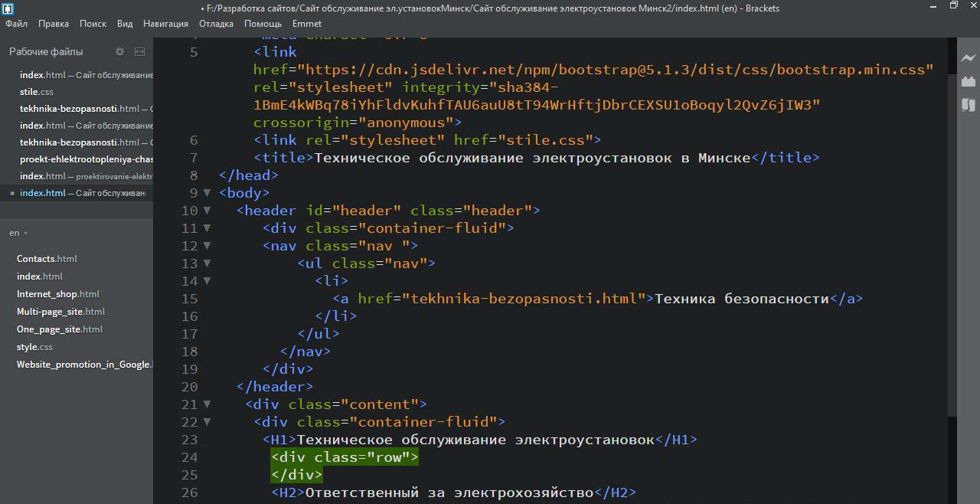
Task: Collapse the body tag on line 9
Action: coord(207,193)
